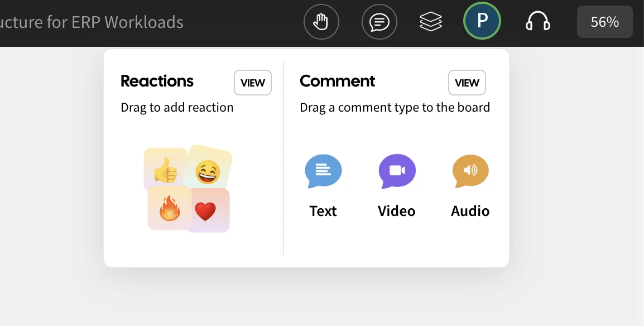Open the layers stack icon
The height and width of the screenshot is (326, 644).
(x=431, y=22)
